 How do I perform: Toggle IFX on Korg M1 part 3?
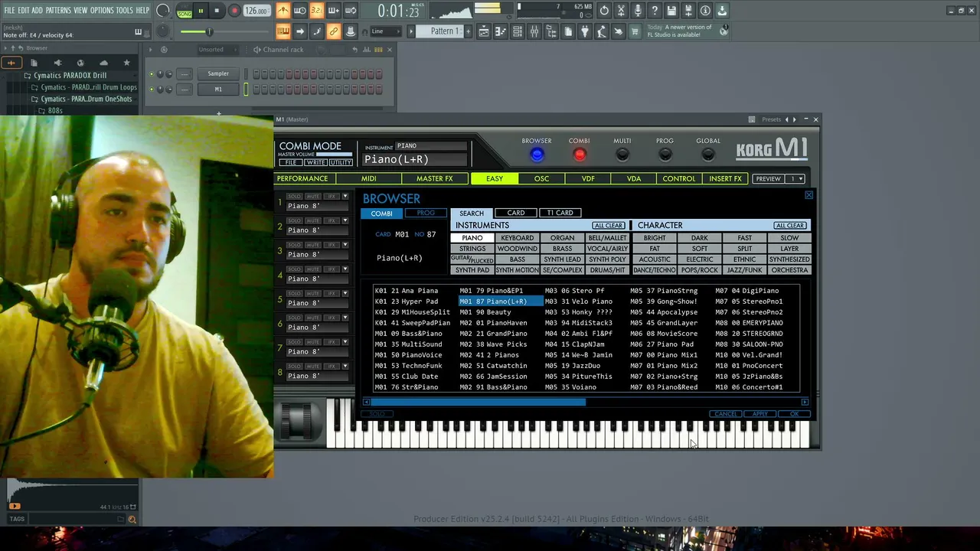tap(332, 245)
